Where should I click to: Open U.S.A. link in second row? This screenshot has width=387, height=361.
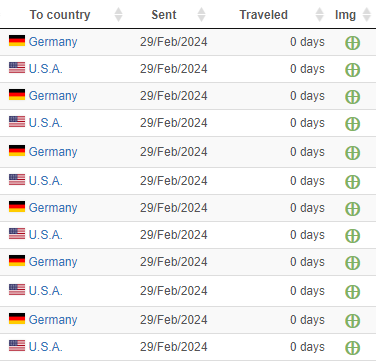(x=46, y=69)
